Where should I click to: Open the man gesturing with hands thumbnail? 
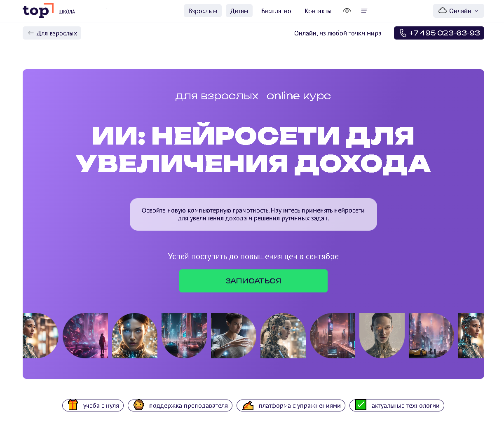[x=234, y=336]
